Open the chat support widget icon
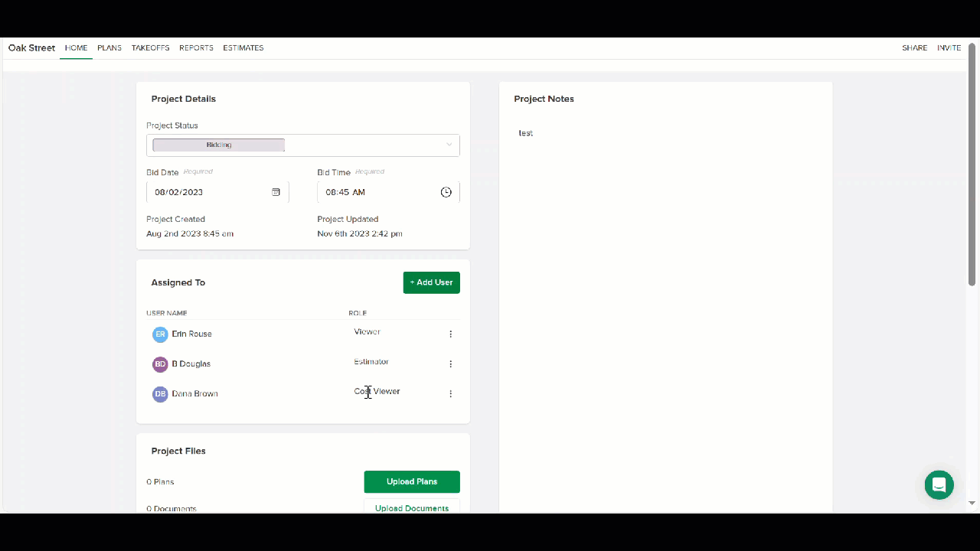The image size is (980, 551). [939, 484]
